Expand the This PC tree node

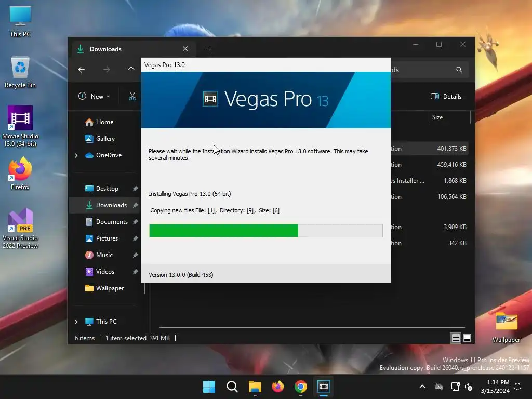(x=76, y=322)
